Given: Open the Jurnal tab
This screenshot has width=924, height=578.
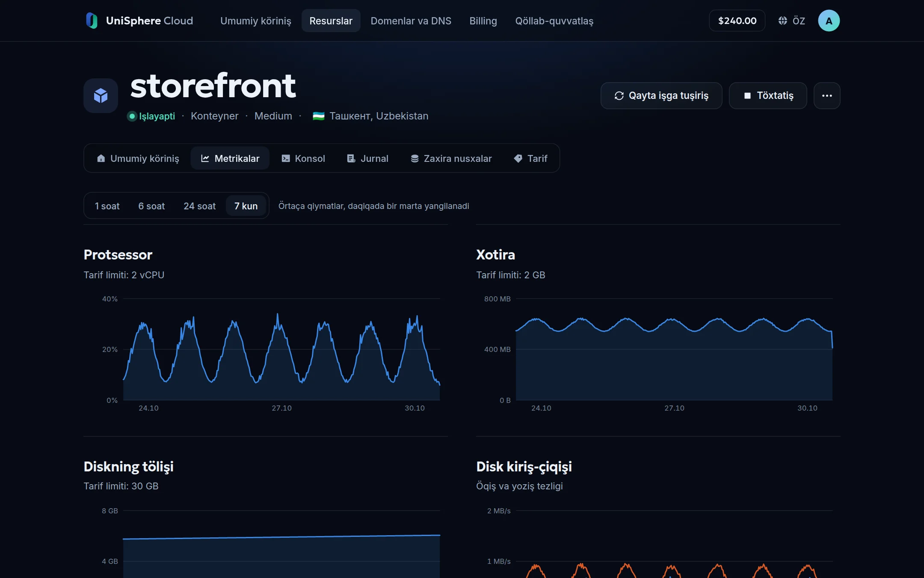Looking at the screenshot, I should tap(367, 158).
